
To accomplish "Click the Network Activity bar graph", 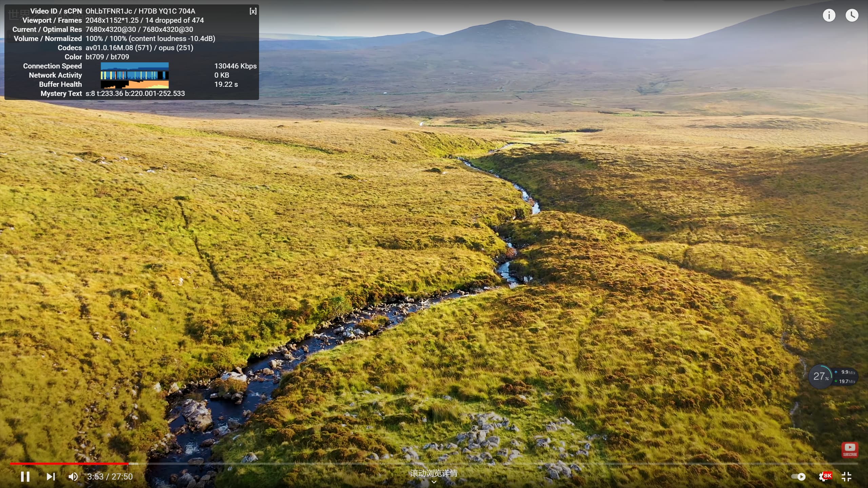I will click(x=135, y=75).
